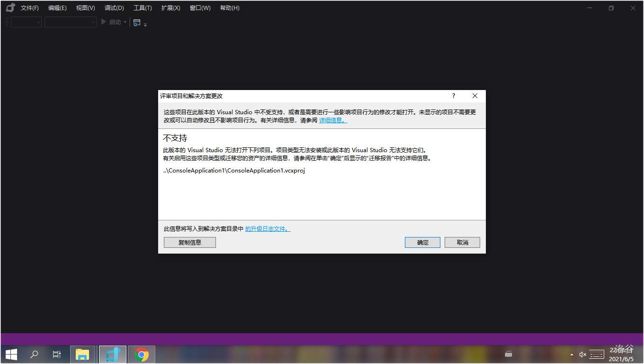Click the Visual Studio logo icon
This screenshot has width=644, height=364.
10,8
